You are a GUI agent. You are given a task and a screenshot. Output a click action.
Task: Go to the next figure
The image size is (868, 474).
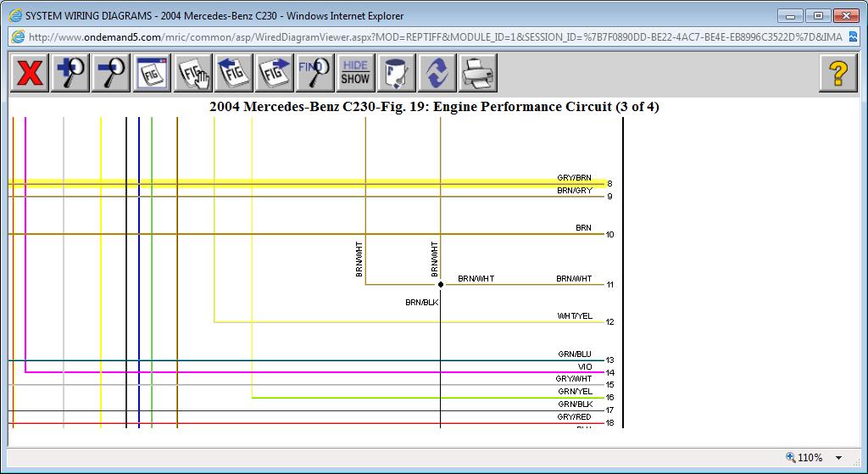275,73
